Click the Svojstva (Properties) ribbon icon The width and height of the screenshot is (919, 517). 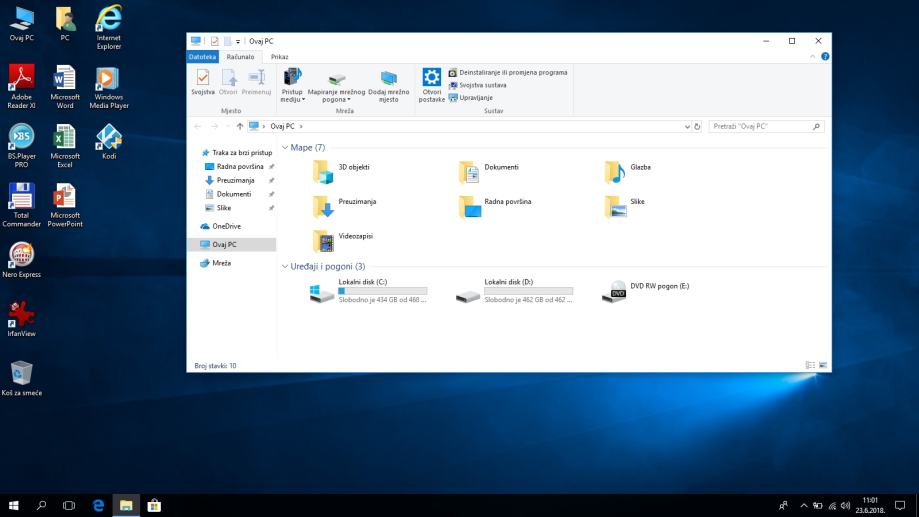point(202,79)
